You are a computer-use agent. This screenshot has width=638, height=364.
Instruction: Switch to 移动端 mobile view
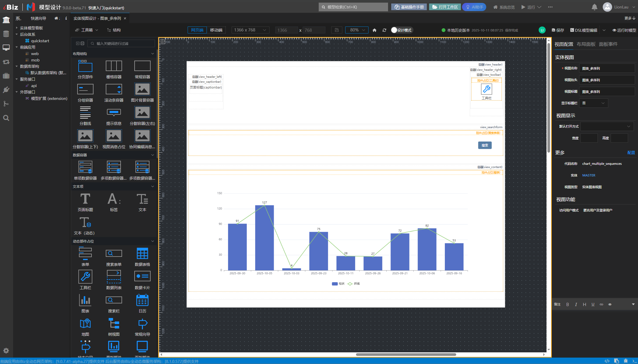216,30
